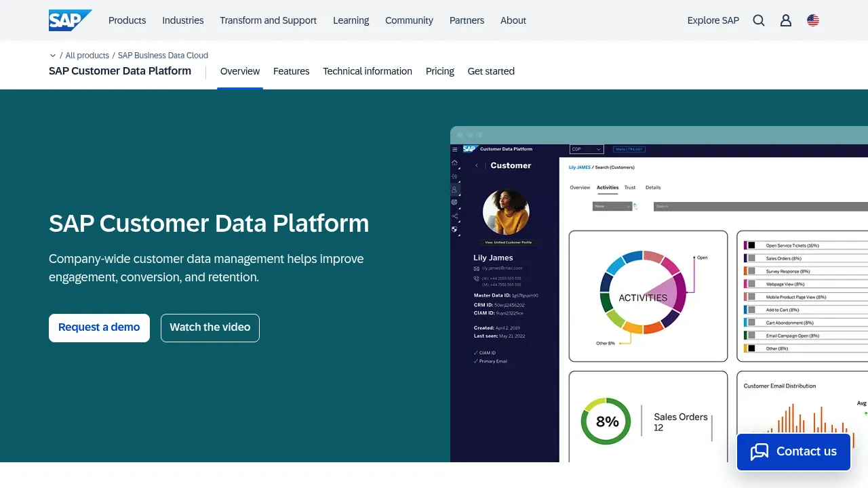868x488 pixels.
Task: Switch to the Pricing tab
Action: click(440, 71)
